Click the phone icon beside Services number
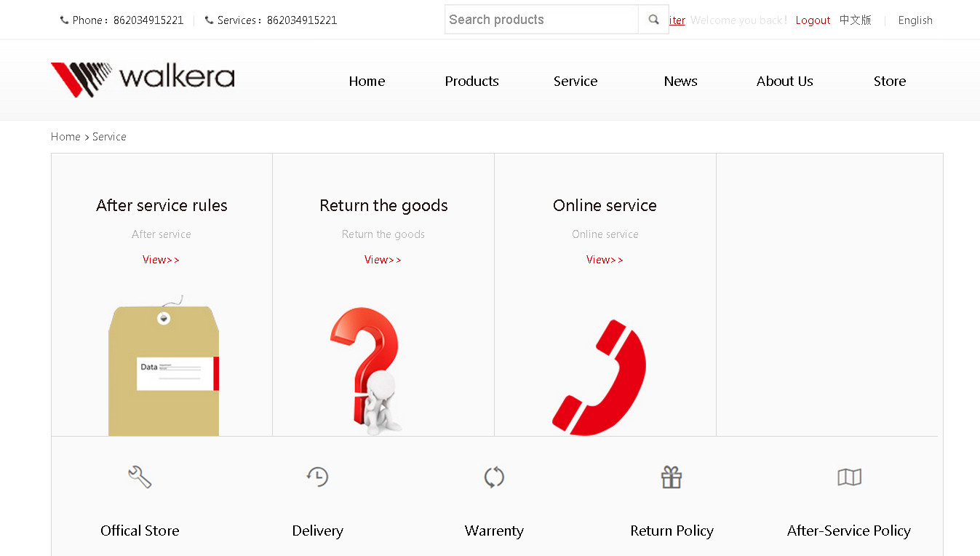This screenshot has height=556, width=980. [210, 20]
